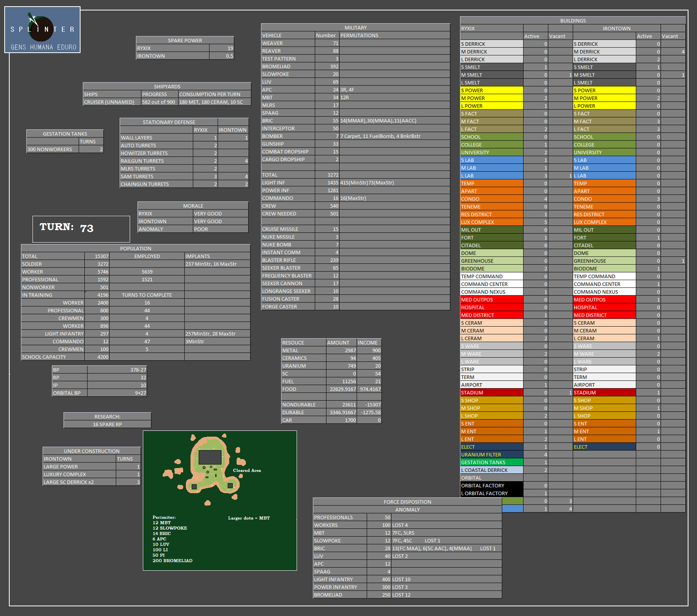
Task: Click the yellow Ryxix L POWER cell
Action: click(491, 106)
